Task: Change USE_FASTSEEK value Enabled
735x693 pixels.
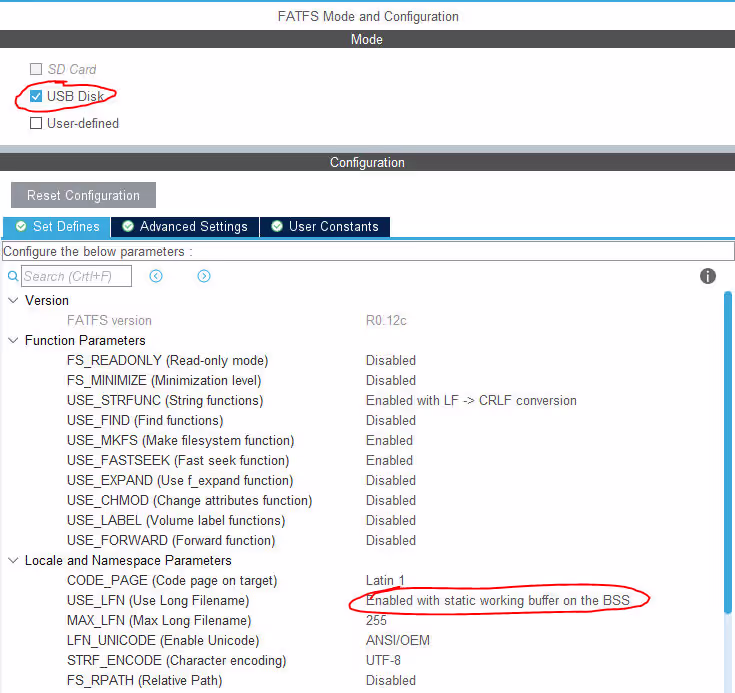Action: coord(390,460)
